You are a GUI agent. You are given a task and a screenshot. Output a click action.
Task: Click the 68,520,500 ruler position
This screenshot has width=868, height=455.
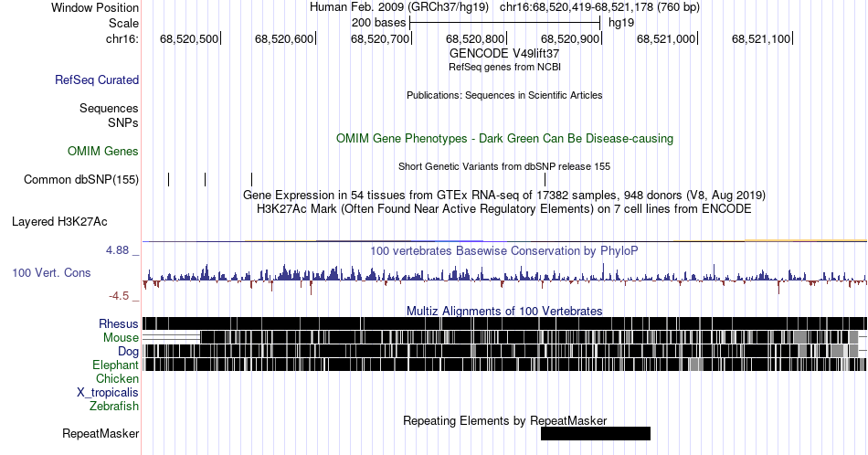pos(189,38)
